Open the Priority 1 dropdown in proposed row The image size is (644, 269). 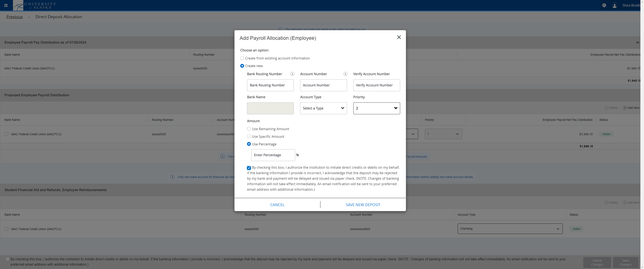pyautogui.click(x=443, y=134)
